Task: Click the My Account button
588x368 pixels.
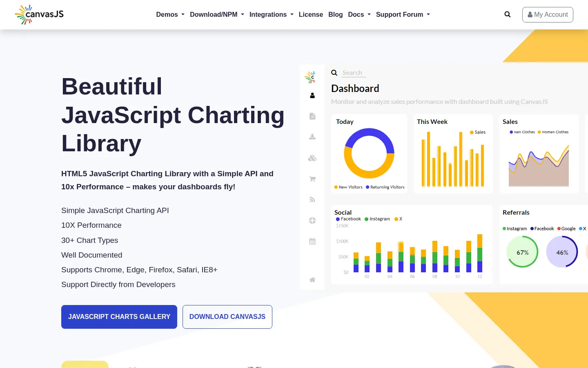Action: [x=548, y=15]
